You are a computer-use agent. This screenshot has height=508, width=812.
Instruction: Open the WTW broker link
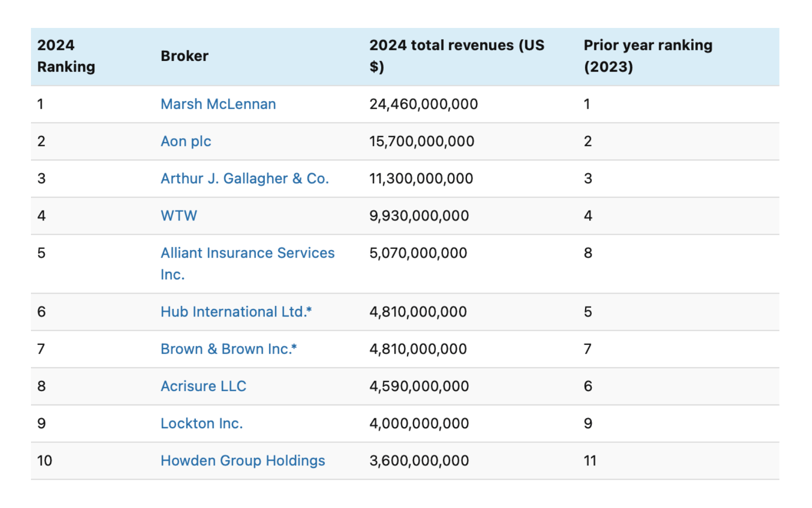[179, 215]
